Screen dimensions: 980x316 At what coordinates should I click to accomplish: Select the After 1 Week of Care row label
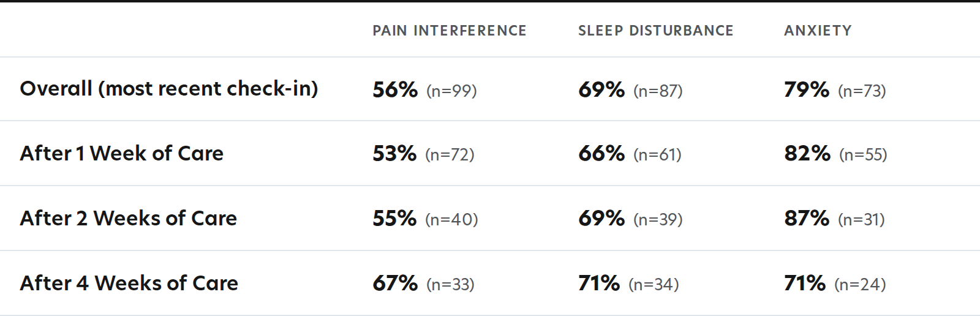(122, 153)
